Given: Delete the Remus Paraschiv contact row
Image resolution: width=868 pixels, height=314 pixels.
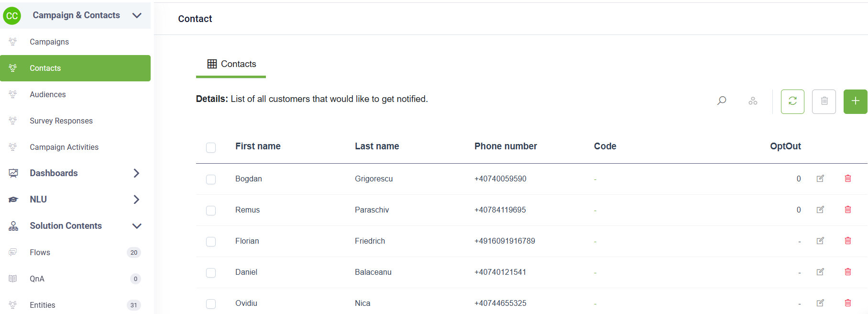Looking at the screenshot, I should (848, 210).
